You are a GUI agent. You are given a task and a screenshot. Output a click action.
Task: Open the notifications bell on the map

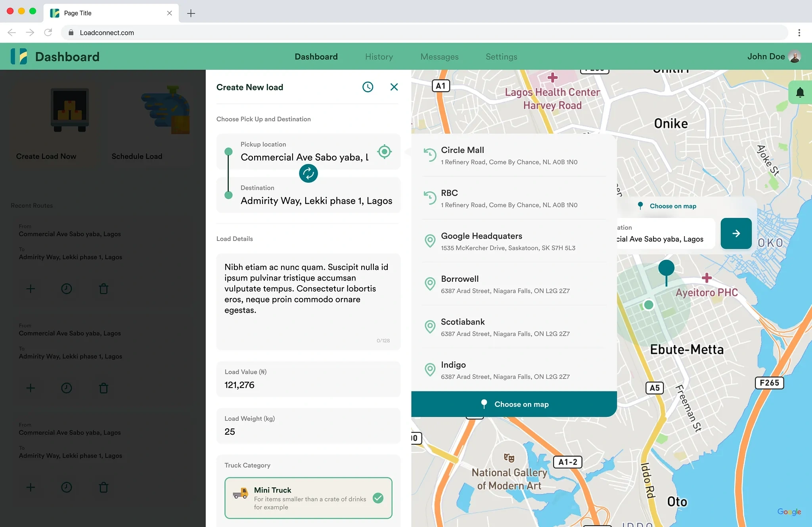click(800, 93)
